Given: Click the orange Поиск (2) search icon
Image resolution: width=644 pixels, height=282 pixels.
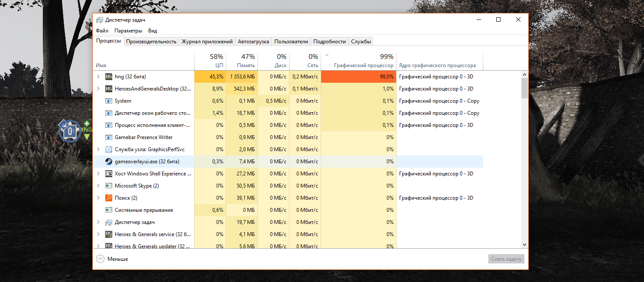Looking at the screenshot, I should (x=109, y=198).
